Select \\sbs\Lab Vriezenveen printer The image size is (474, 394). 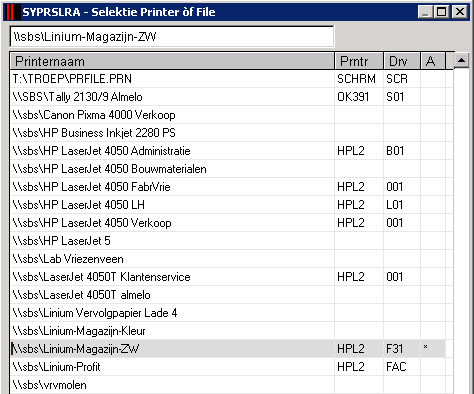pos(228,259)
